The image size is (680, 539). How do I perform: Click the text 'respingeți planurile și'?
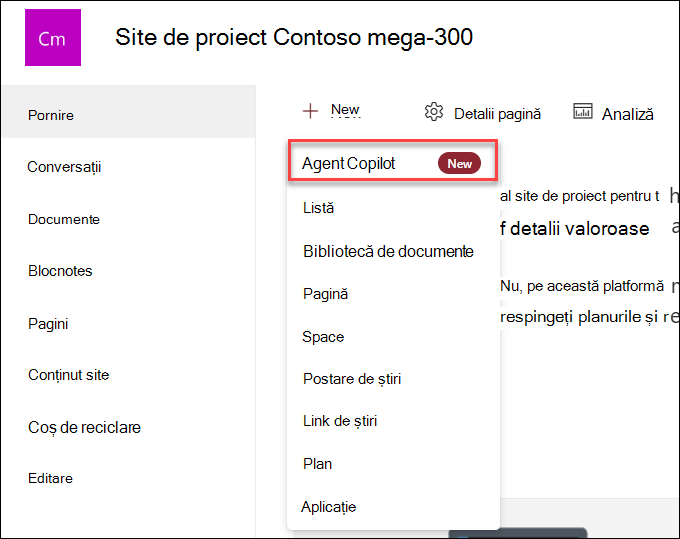tap(579, 317)
